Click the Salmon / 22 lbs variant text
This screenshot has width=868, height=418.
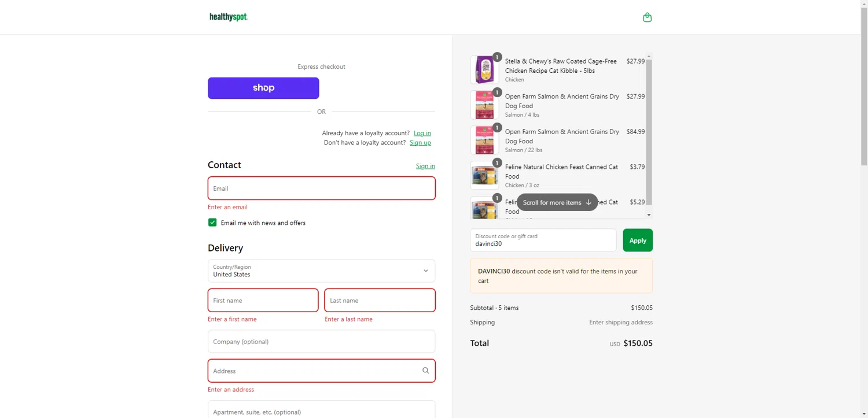(x=524, y=150)
